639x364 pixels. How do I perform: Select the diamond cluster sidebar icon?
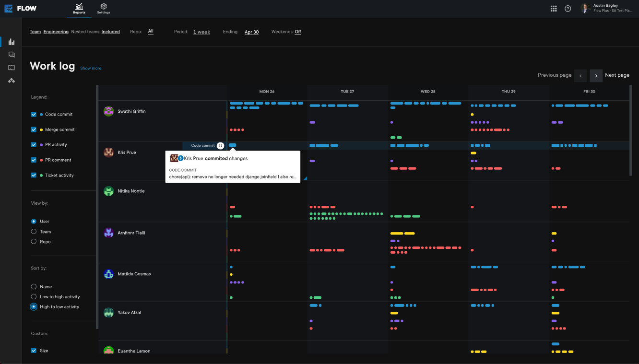[12, 81]
